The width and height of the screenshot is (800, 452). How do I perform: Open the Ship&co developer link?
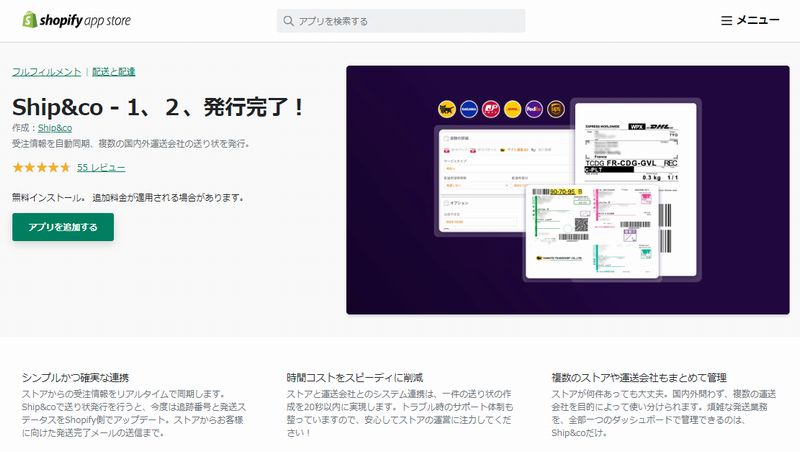[55, 128]
